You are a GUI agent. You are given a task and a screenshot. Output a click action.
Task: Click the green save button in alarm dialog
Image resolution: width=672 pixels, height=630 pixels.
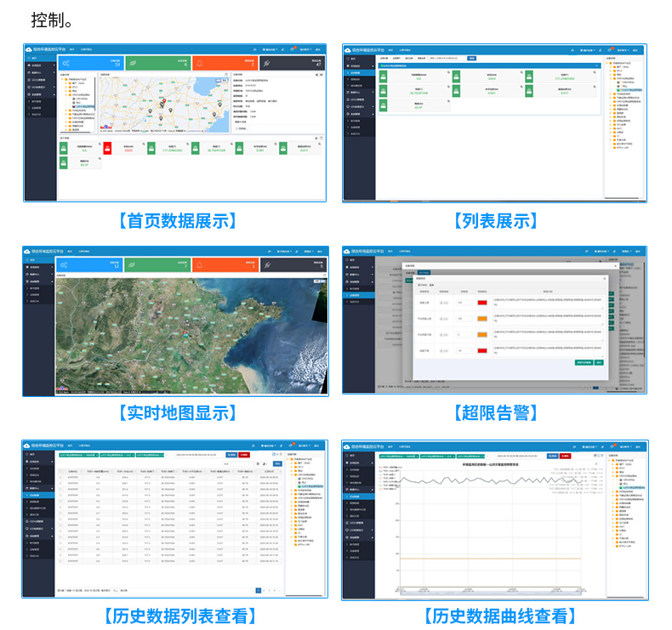pos(583,363)
